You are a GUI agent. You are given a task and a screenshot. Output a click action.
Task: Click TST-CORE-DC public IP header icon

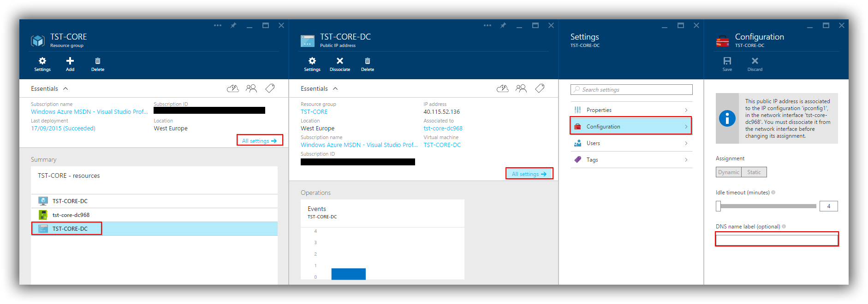click(308, 41)
